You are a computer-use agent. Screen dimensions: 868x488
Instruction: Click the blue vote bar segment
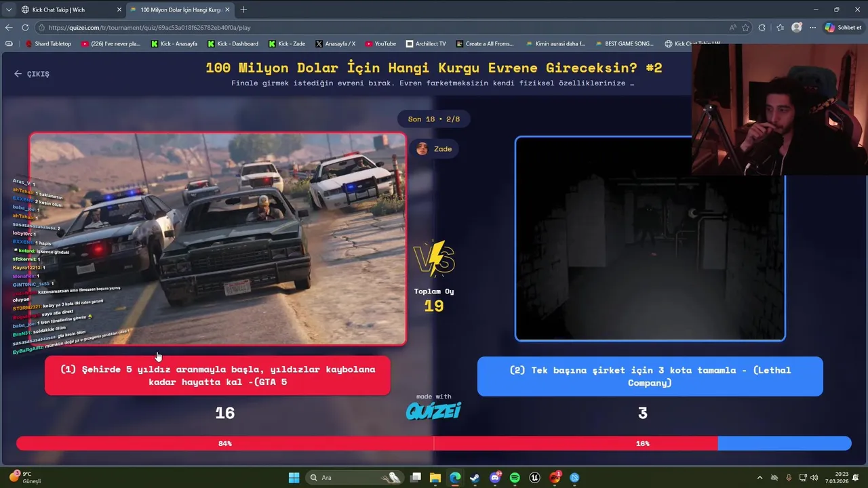785,443
